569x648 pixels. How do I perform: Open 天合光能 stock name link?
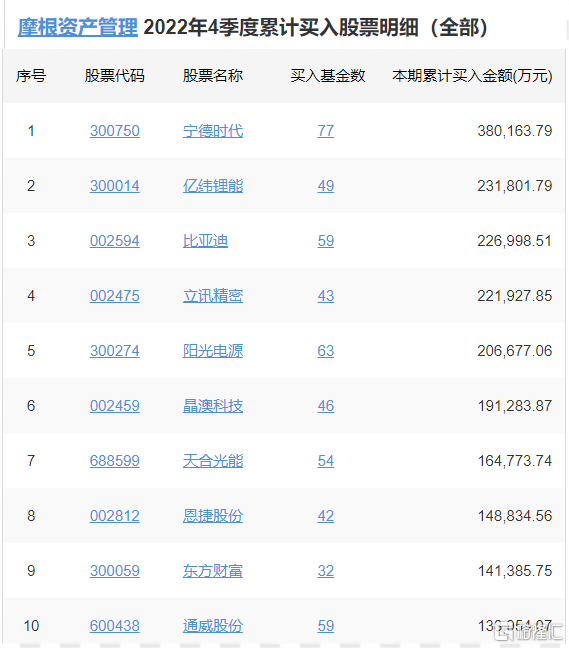pyautogui.click(x=213, y=461)
